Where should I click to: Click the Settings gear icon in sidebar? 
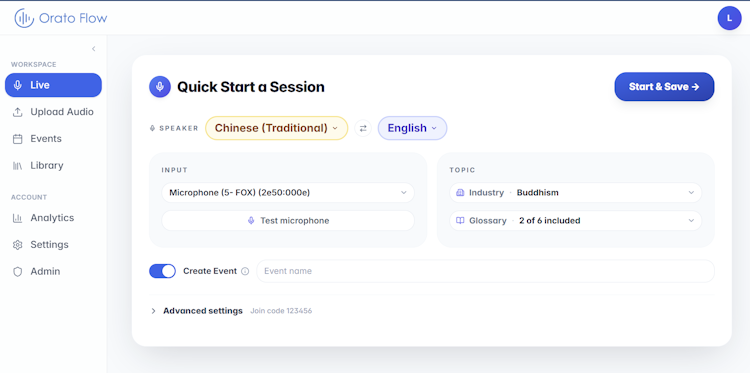(18, 245)
